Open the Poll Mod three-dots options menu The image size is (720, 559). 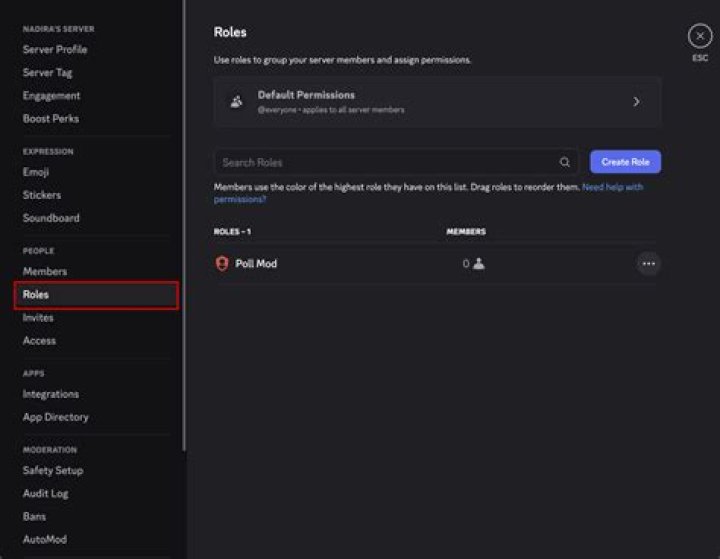[x=648, y=264]
